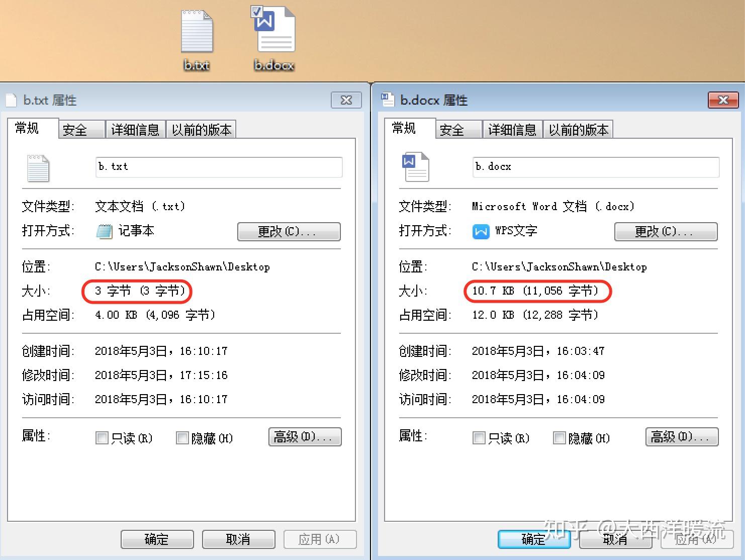Click the b.docx title bar document icon
The height and width of the screenshot is (560, 745).
pyautogui.click(x=388, y=100)
